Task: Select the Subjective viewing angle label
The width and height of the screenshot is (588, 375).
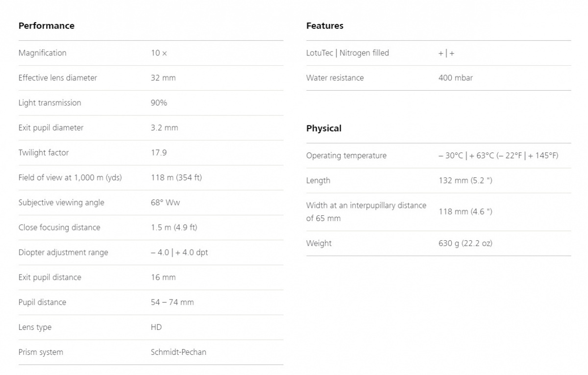Action: click(x=61, y=203)
